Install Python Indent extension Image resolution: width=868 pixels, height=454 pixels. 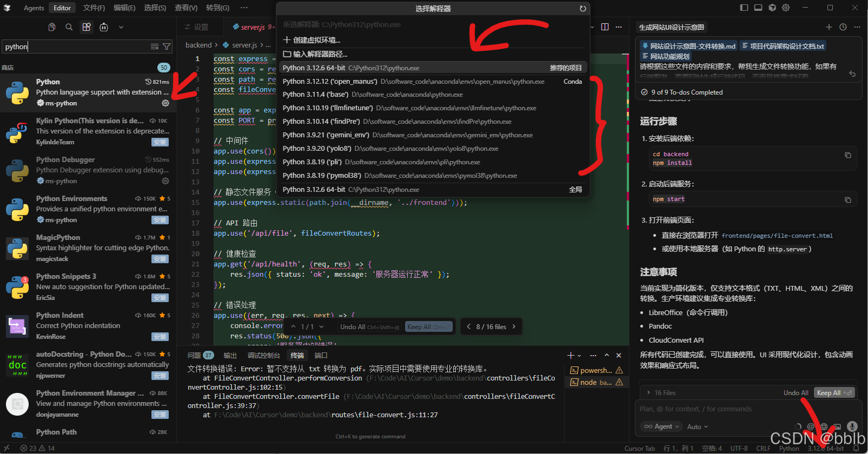coord(160,337)
